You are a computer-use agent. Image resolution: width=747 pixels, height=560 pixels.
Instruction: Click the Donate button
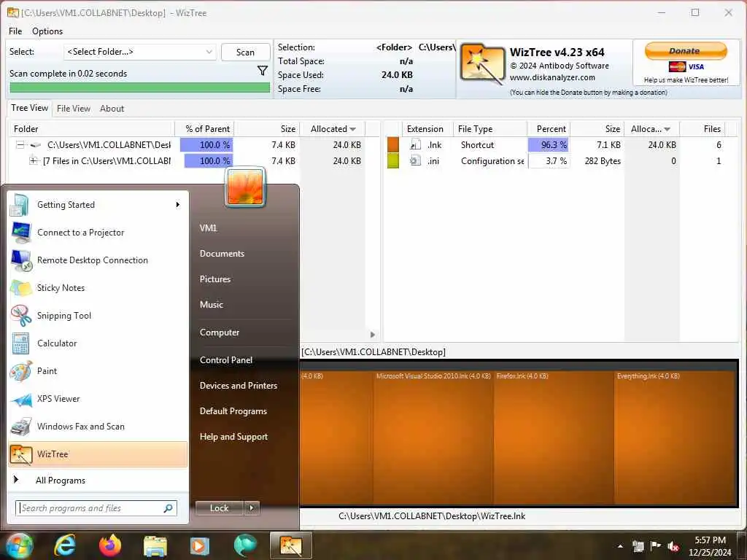pos(686,50)
